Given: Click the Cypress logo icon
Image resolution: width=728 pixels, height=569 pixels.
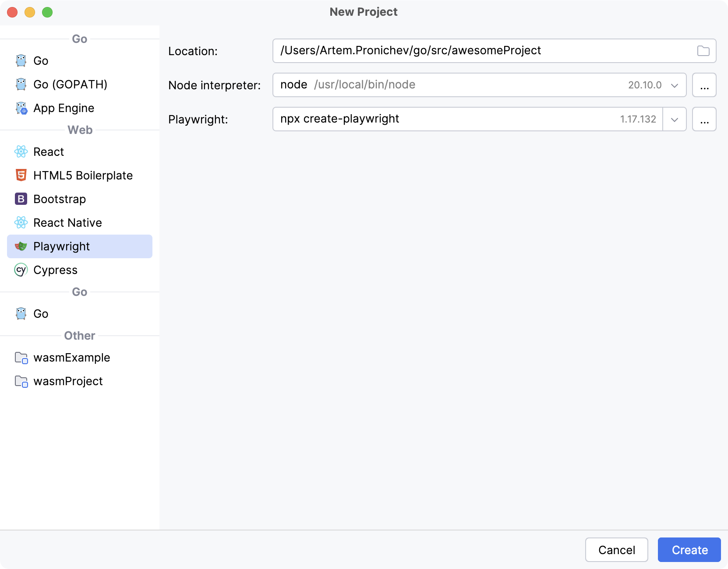Looking at the screenshot, I should (x=21, y=270).
